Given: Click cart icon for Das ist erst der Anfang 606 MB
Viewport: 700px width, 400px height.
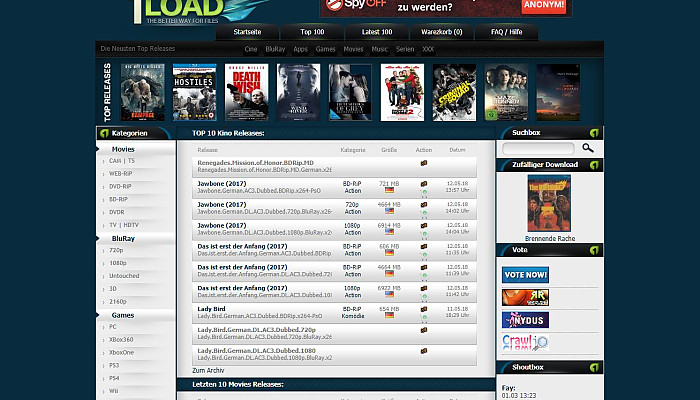Looking at the screenshot, I should (424, 246).
